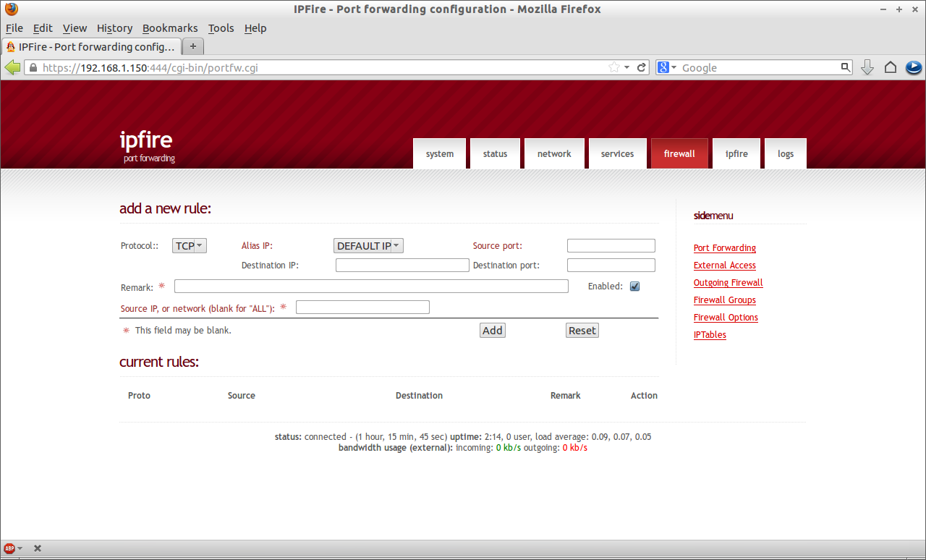The width and height of the screenshot is (926, 560).
Task: Click the Add button
Action: (x=493, y=331)
